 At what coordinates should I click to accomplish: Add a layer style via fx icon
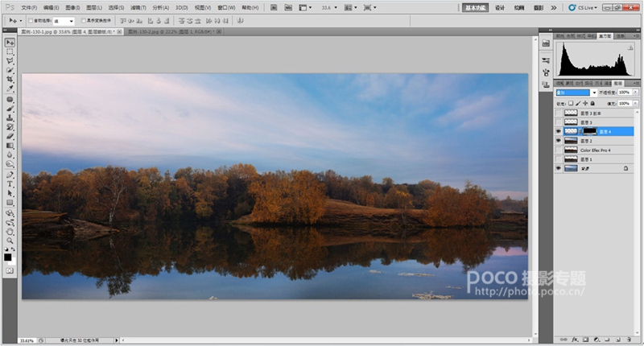point(575,340)
